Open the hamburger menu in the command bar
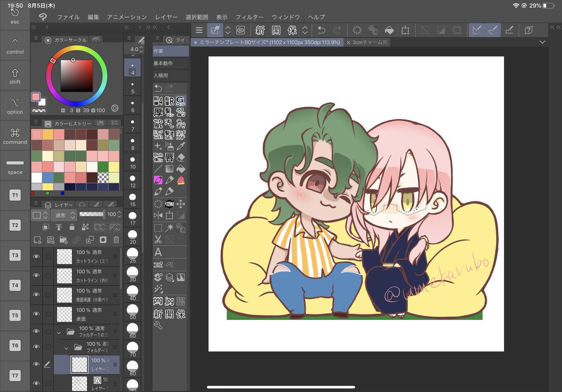 point(199,30)
